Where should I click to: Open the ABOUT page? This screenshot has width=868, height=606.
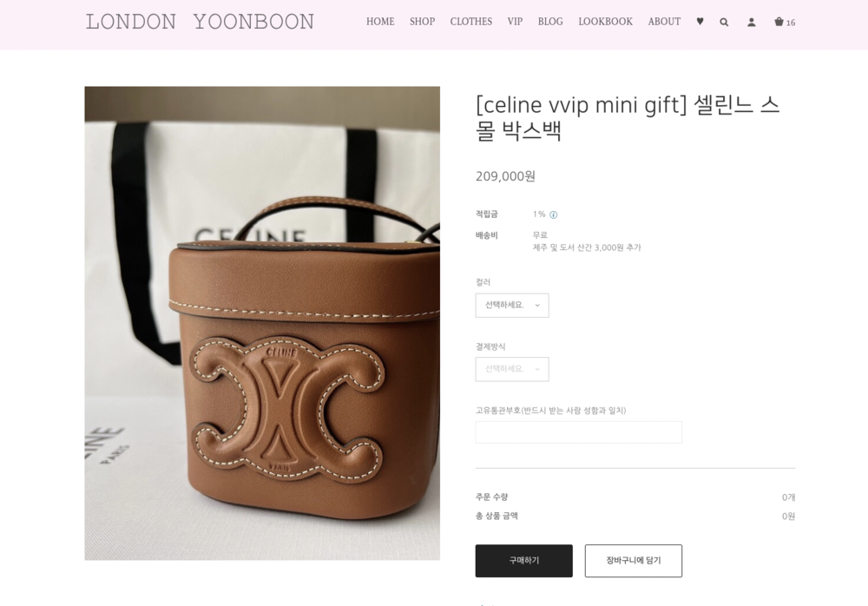[664, 22]
